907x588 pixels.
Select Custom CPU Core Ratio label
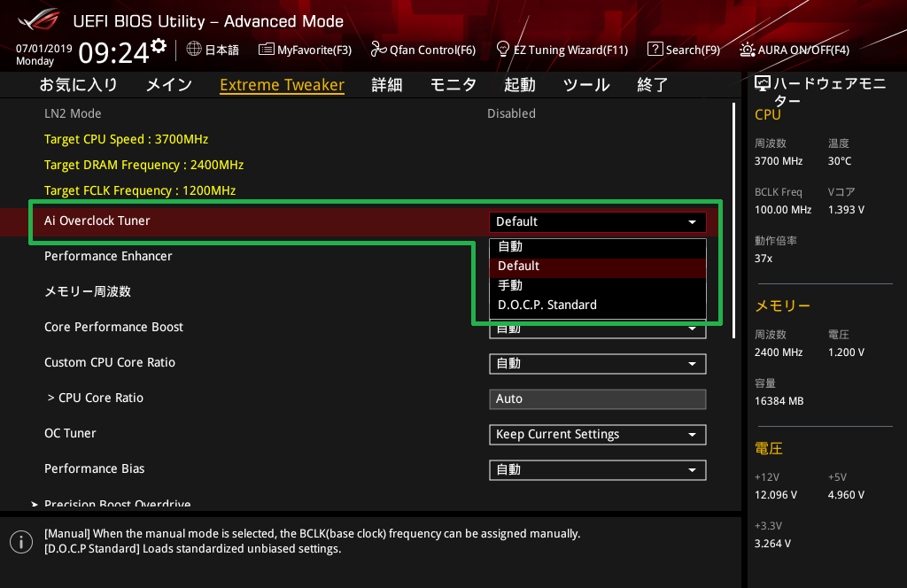point(110,362)
